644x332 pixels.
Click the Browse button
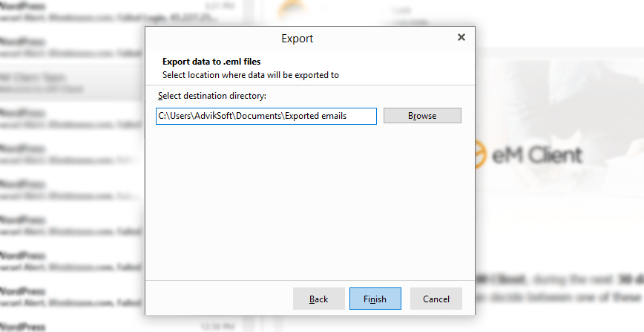click(422, 116)
